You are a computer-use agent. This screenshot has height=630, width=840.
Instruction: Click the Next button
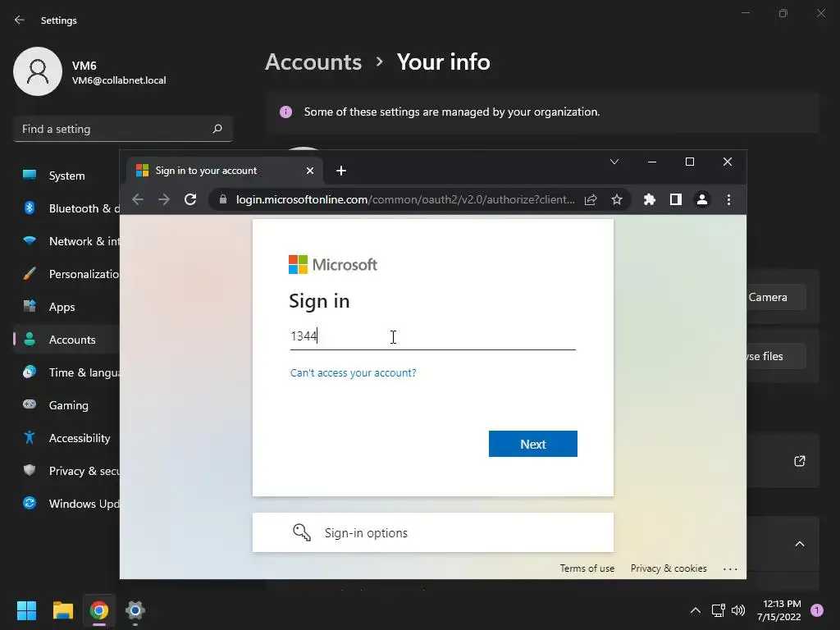click(533, 444)
